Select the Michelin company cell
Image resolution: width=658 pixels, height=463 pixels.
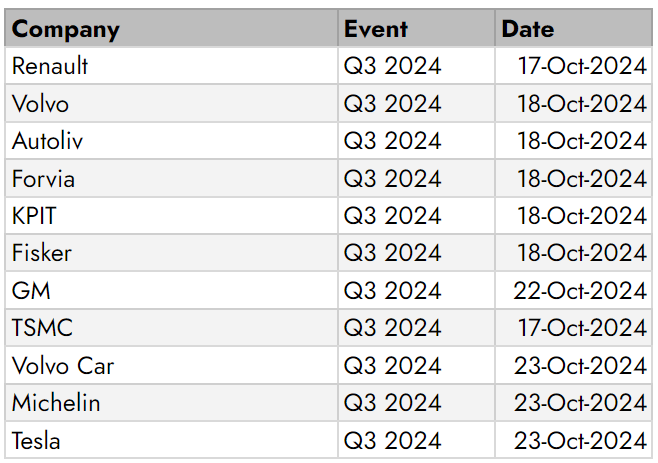pos(171,403)
